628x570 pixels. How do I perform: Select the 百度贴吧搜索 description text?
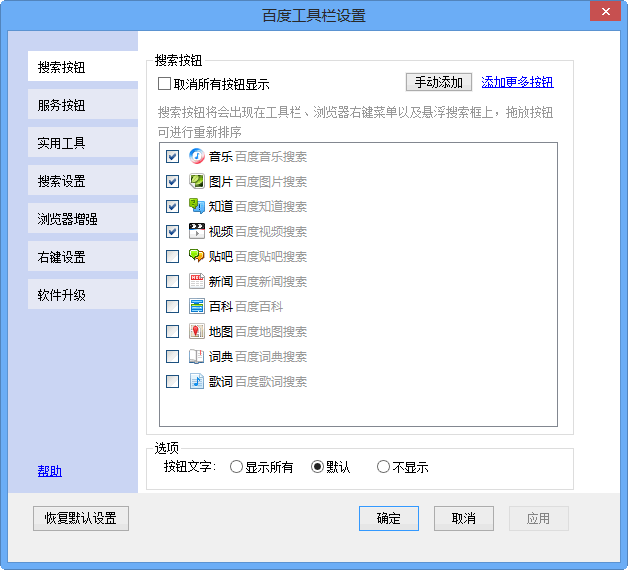[271, 256]
